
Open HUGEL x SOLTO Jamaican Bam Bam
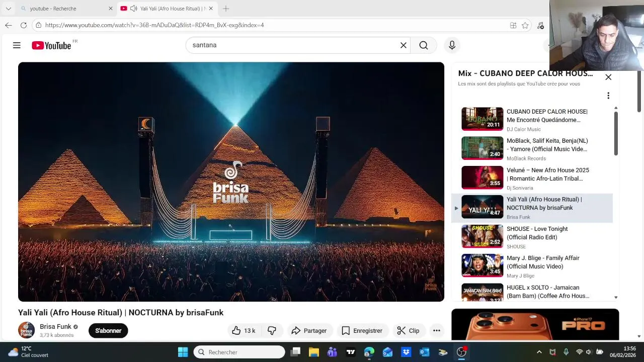[532, 293]
